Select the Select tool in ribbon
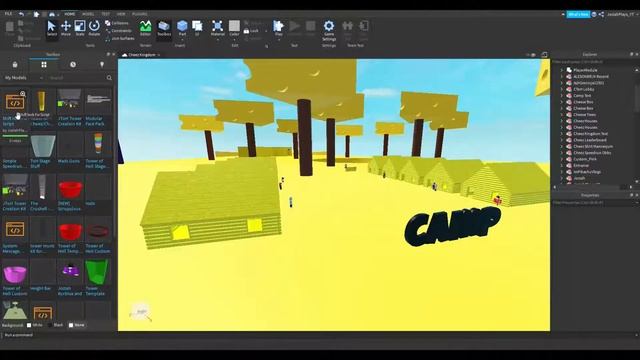Viewport: 640px width, 360px height. point(51,29)
